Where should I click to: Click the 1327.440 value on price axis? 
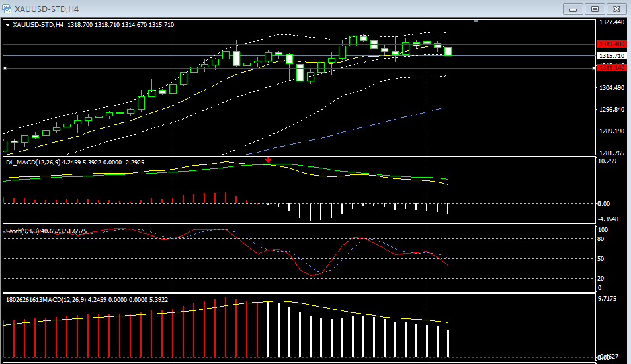tap(610, 22)
